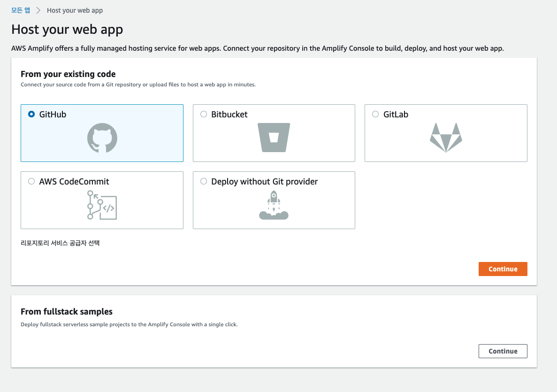Click From your existing code heading
The height and width of the screenshot is (392, 557).
pyautogui.click(x=68, y=74)
